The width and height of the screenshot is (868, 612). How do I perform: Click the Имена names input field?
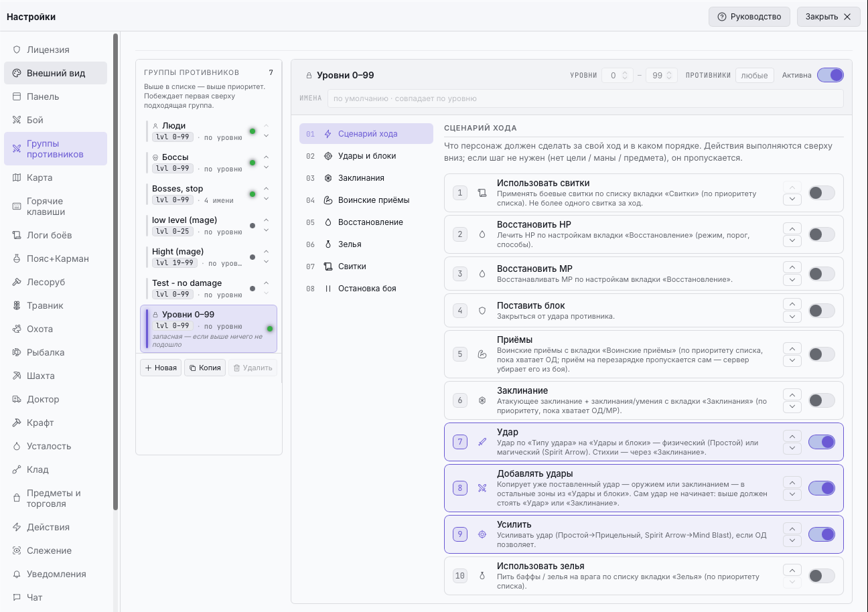(585, 98)
